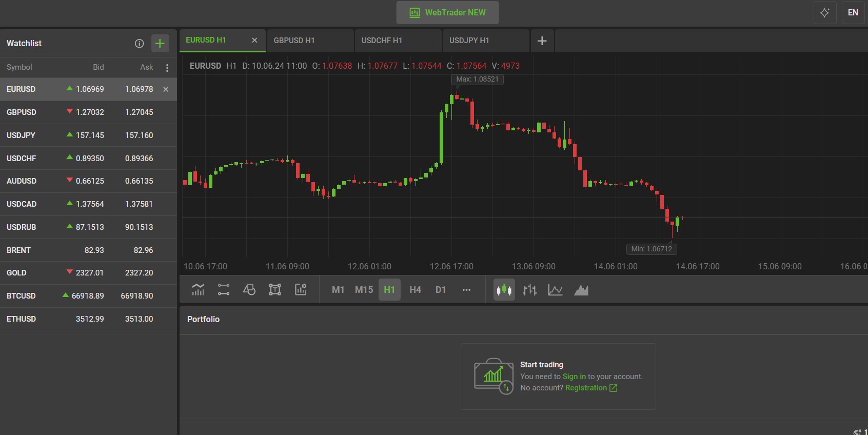Image resolution: width=868 pixels, height=435 pixels.
Task: Open WebTrader NEW
Action: 447,12
